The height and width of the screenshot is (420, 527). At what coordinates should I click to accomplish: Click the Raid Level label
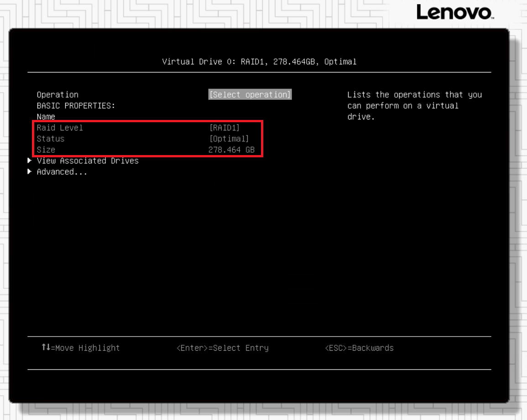pyautogui.click(x=60, y=128)
